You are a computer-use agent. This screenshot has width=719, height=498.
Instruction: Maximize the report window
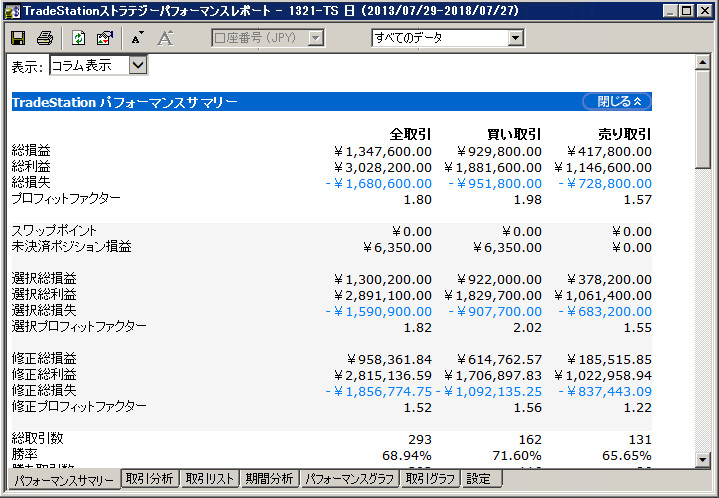coord(686,11)
